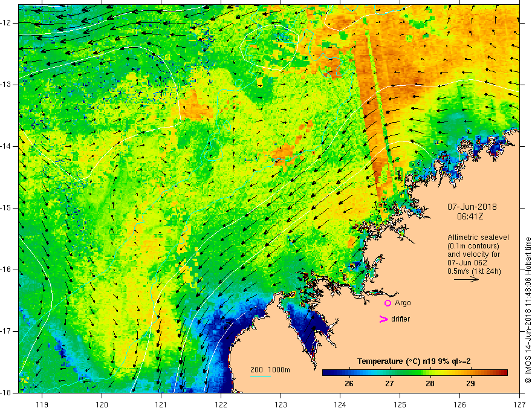Click longitude axis label 123
532x411 pixels.
(281, 404)
